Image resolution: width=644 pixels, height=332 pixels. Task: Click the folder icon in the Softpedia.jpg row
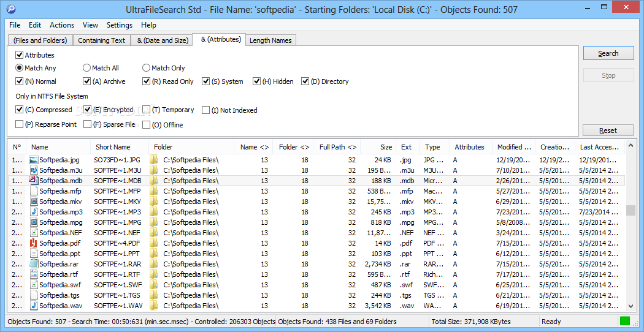(x=154, y=160)
